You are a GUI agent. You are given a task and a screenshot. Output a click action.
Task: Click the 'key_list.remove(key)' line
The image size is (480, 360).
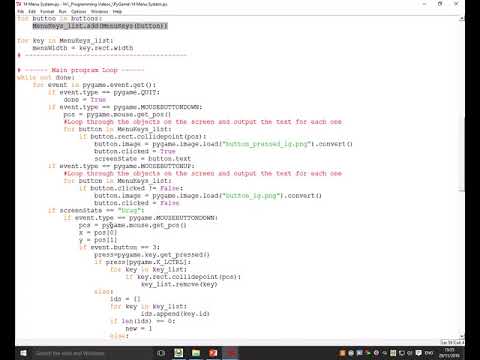pos(179,284)
